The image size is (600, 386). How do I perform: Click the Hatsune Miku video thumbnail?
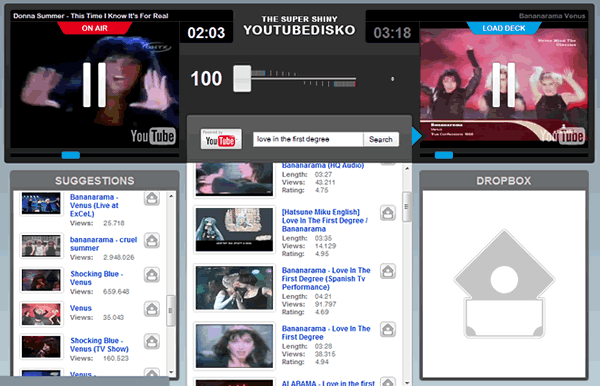[x=234, y=230]
